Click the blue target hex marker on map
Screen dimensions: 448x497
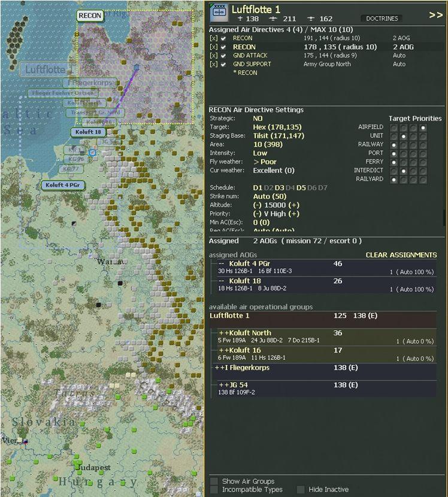[137, 67]
